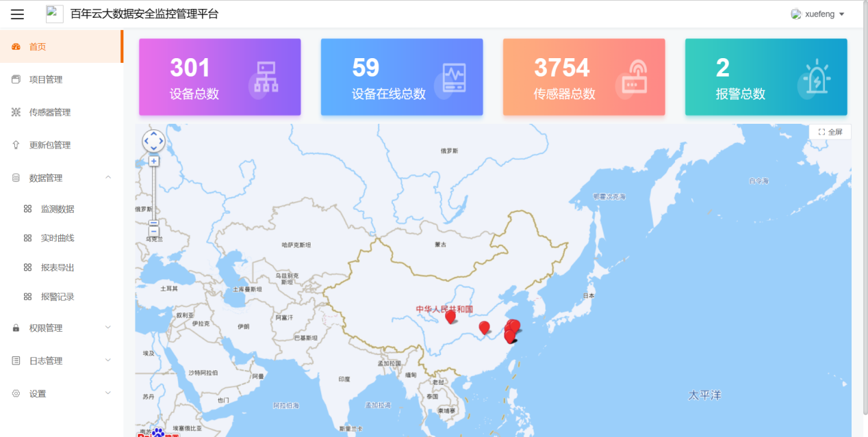The height and width of the screenshot is (437, 868).
Task: Pan the map left with the arrow
Action: pos(146,141)
